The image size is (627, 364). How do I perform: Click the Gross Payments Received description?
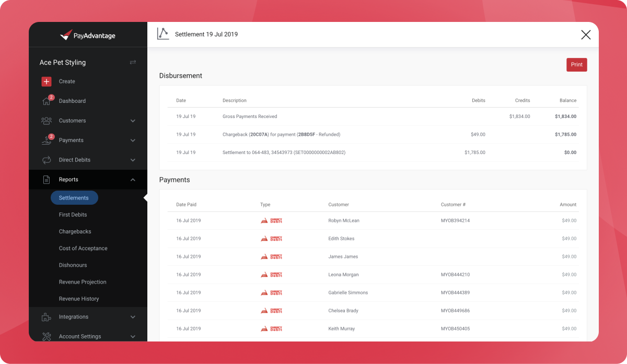point(250,116)
